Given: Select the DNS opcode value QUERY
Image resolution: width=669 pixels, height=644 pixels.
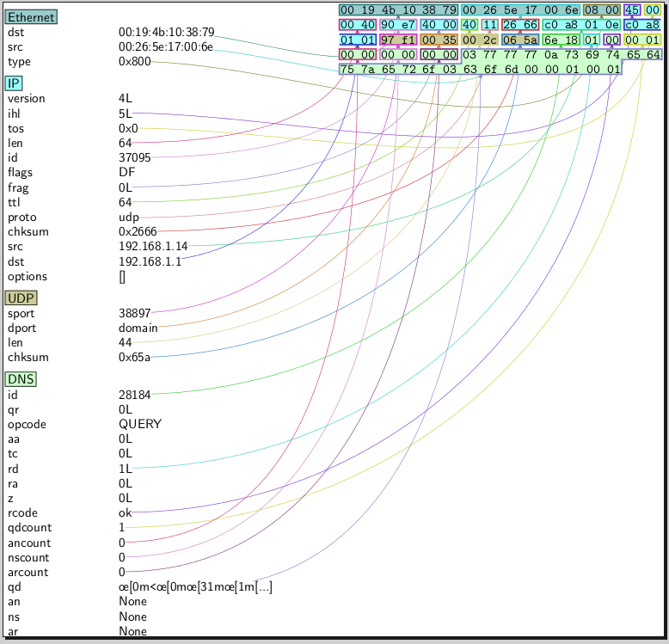Looking at the screenshot, I should point(140,425).
